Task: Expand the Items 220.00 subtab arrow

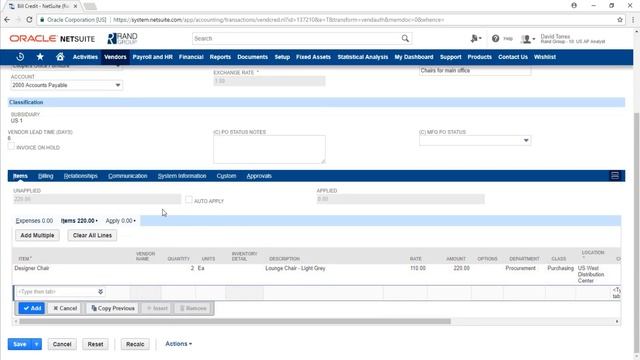Action: [96, 221]
